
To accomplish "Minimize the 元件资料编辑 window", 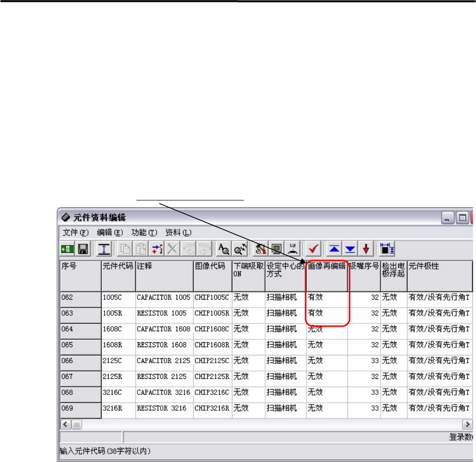I will [x=448, y=218].
